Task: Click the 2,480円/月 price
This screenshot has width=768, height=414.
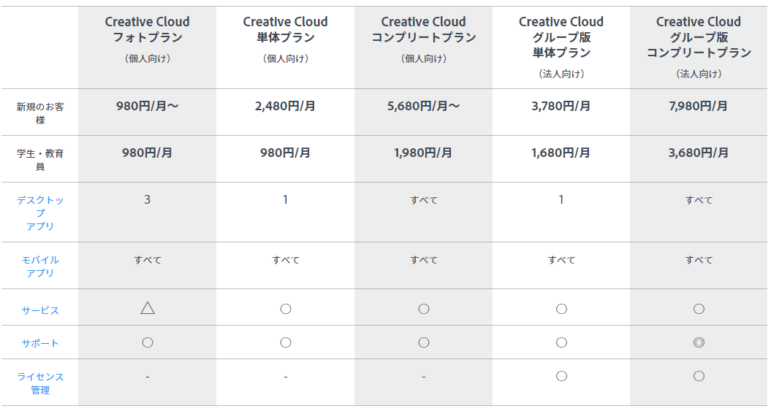Action: click(x=285, y=106)
